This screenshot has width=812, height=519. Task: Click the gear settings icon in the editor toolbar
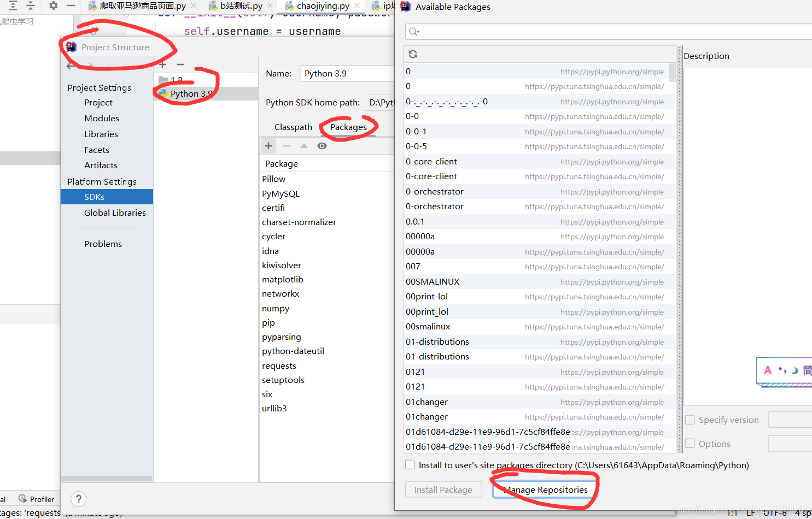[x=53, y=5]
